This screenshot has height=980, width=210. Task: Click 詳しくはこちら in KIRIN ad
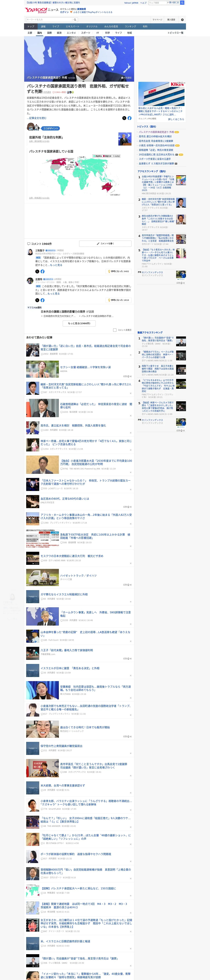[x=176, y=119]
